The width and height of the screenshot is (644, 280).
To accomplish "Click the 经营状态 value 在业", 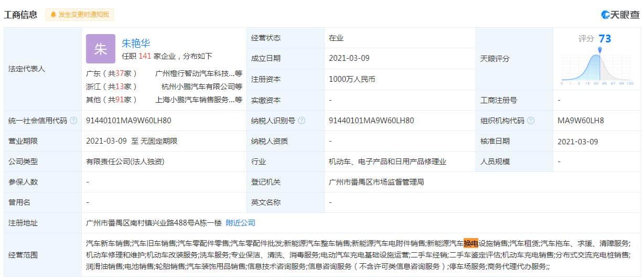I will click(x=336, y=38).
